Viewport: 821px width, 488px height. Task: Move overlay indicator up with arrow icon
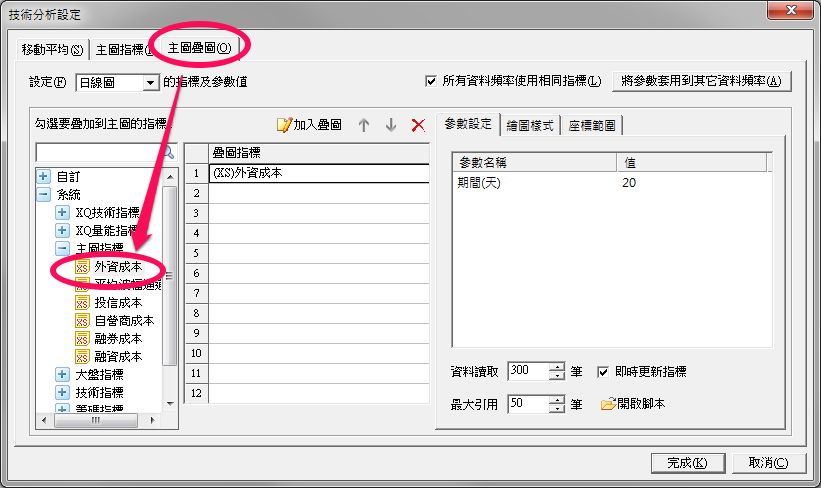pyautogui.click(x=364, y=125)
